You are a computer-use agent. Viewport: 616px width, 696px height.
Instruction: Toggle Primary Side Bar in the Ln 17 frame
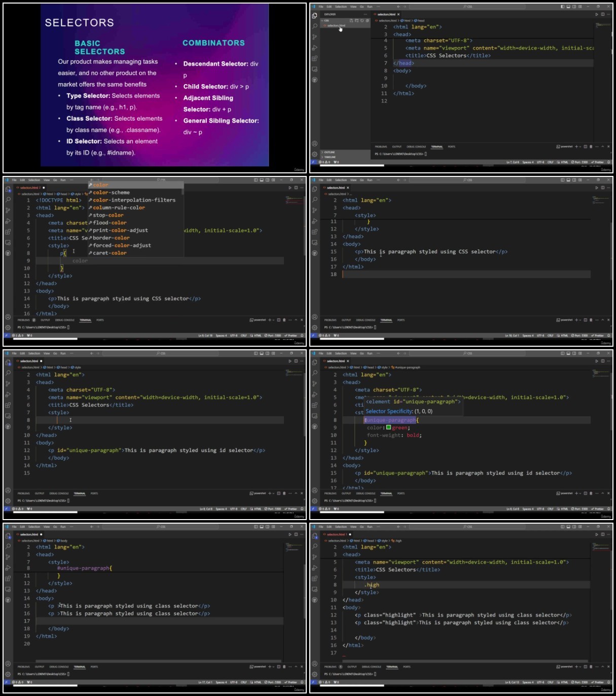tap(256, 527)
